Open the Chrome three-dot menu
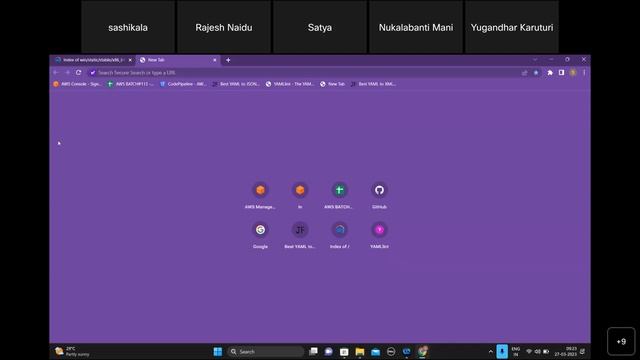 (584, 73)
